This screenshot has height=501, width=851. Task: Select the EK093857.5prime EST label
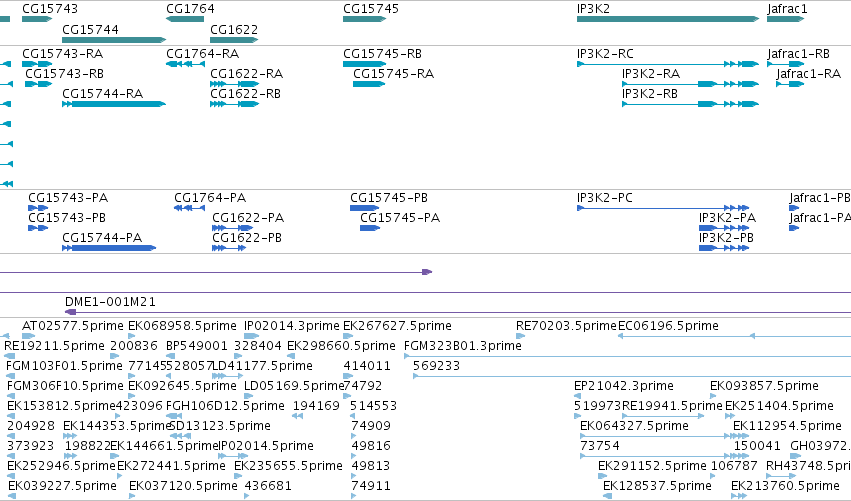point(764,386)
